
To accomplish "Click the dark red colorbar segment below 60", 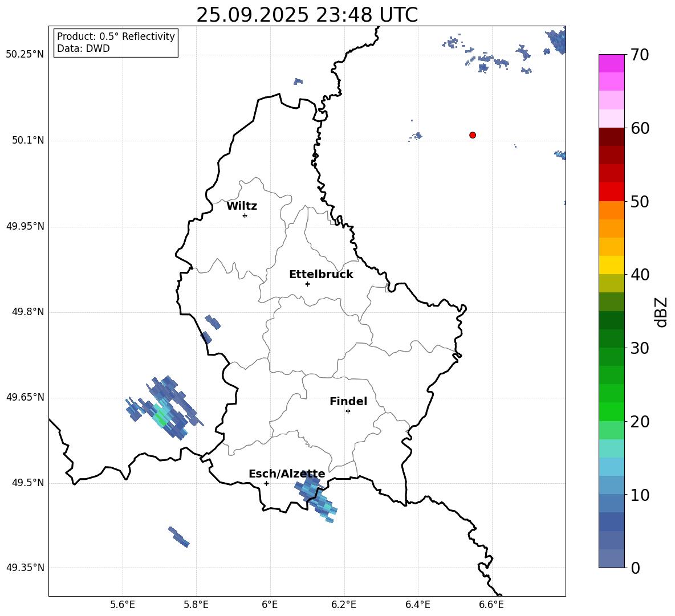I will 612,137.
